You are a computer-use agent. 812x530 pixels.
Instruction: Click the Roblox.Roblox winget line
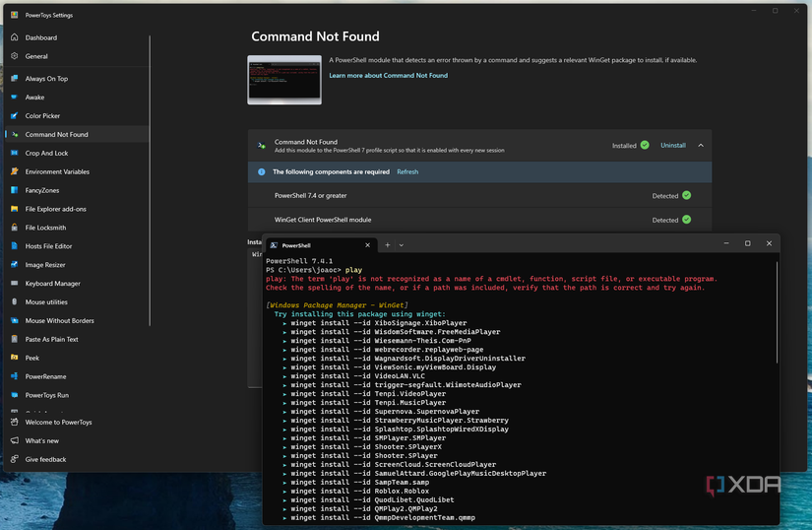356,492
